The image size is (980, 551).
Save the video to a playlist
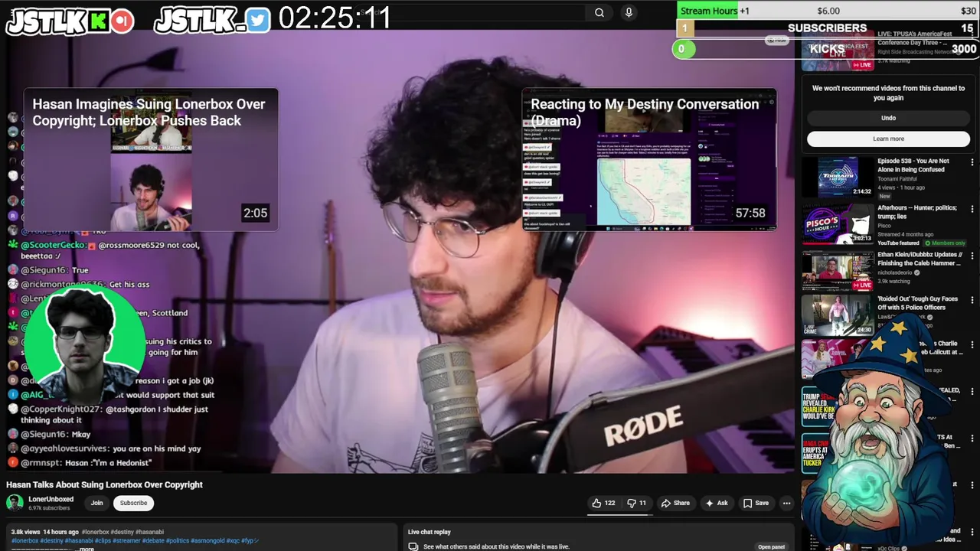(x=756, y=503)
